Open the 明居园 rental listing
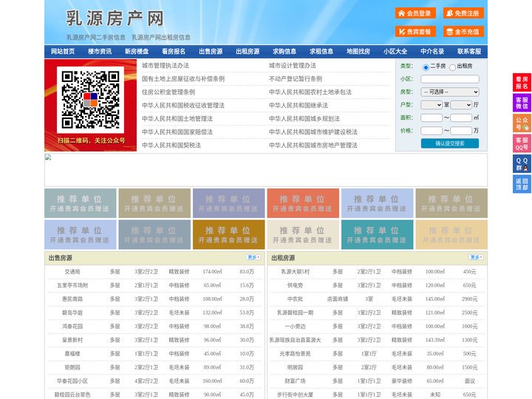532x399 pixels. point(295,367)
